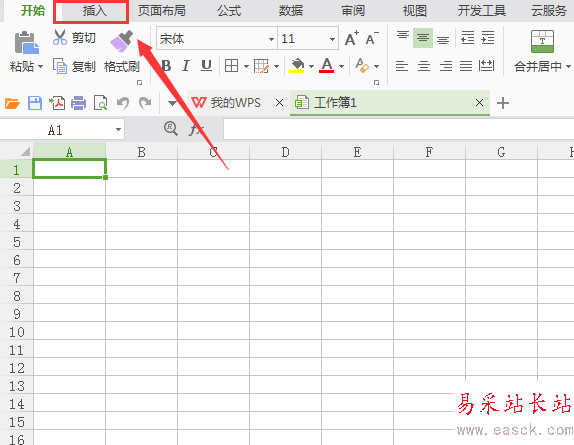Apply red font color A
The height and width of the screenshot is (445, 574).
point(327,66)
